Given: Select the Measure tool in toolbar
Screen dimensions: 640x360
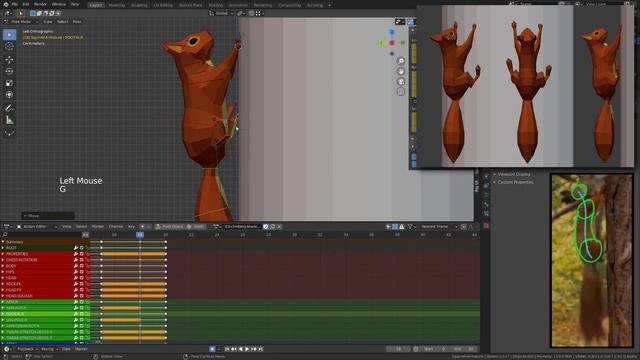Looking at the screenshot, I should [x=9, y=120].
